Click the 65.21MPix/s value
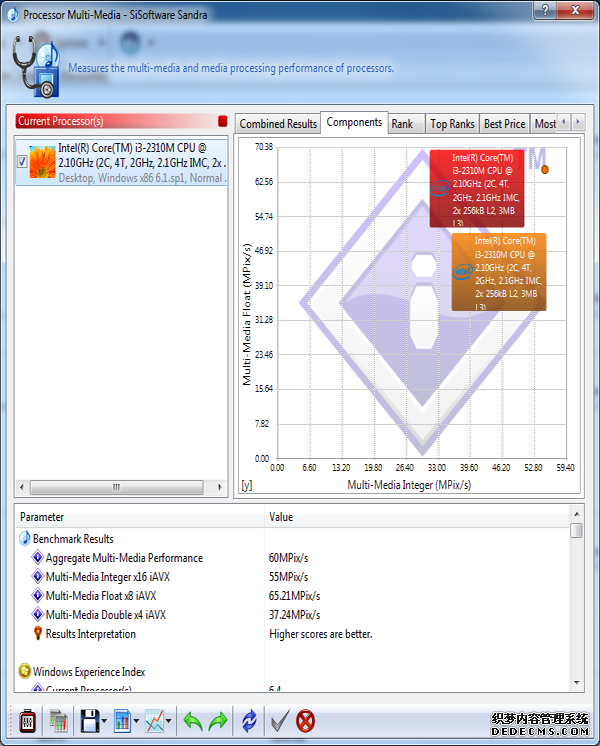Image resolution: width=600 pixels, height=746 pixels. coord(295,596)
